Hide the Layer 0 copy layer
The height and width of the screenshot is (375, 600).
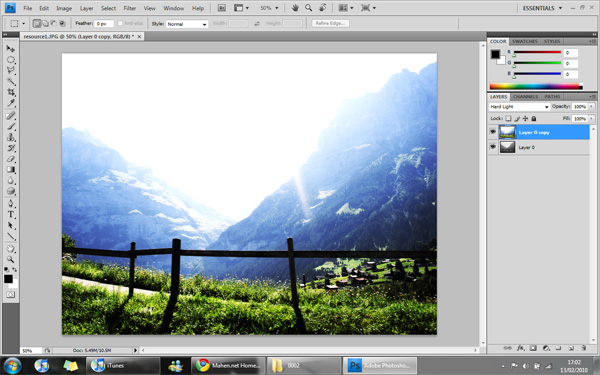click(x=493, y=132)
